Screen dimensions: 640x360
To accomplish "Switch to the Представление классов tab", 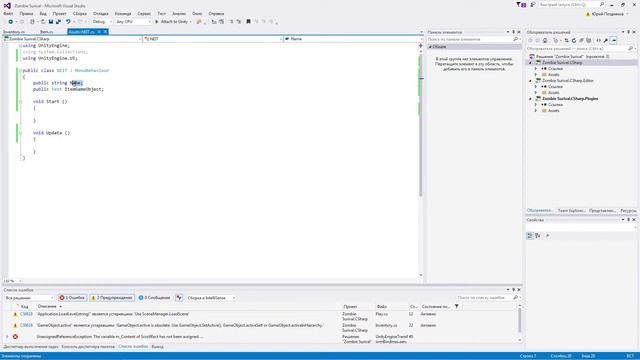I will [602, 211].
